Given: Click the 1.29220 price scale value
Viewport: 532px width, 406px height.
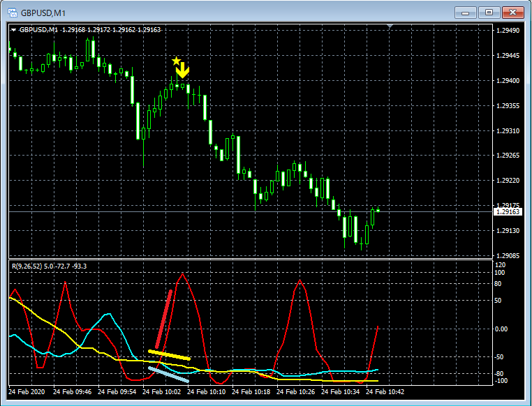Looking at the screenshot, I should tap(508, 181).
